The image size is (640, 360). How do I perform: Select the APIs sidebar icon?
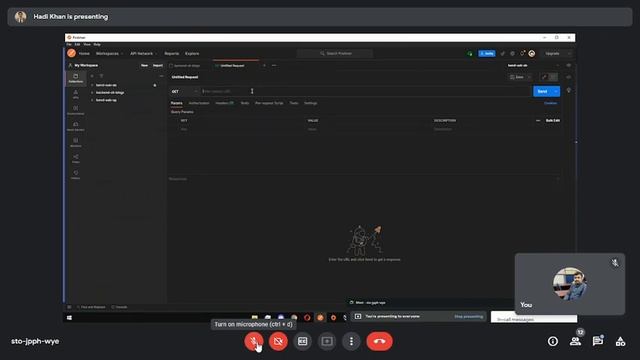[76, 94]
